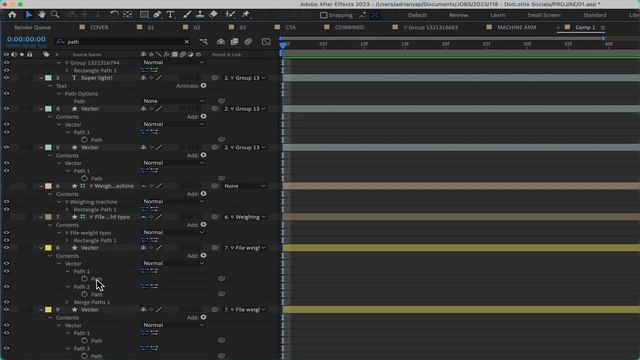The width and height of the screenshot is (640, 360).
Task: Click the Path stopwatch under layer 4 Vector
Action: (84, 140)
